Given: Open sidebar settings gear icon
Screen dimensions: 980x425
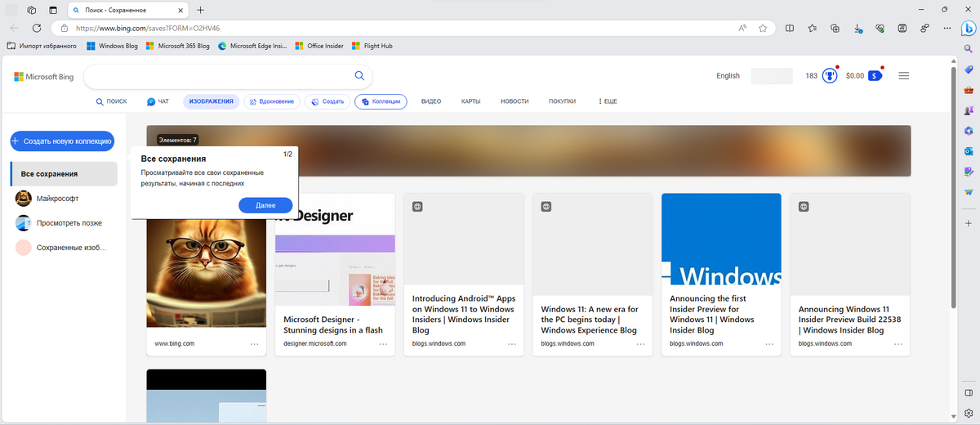Looking at the screenshot, I should (x=969, y=413).
